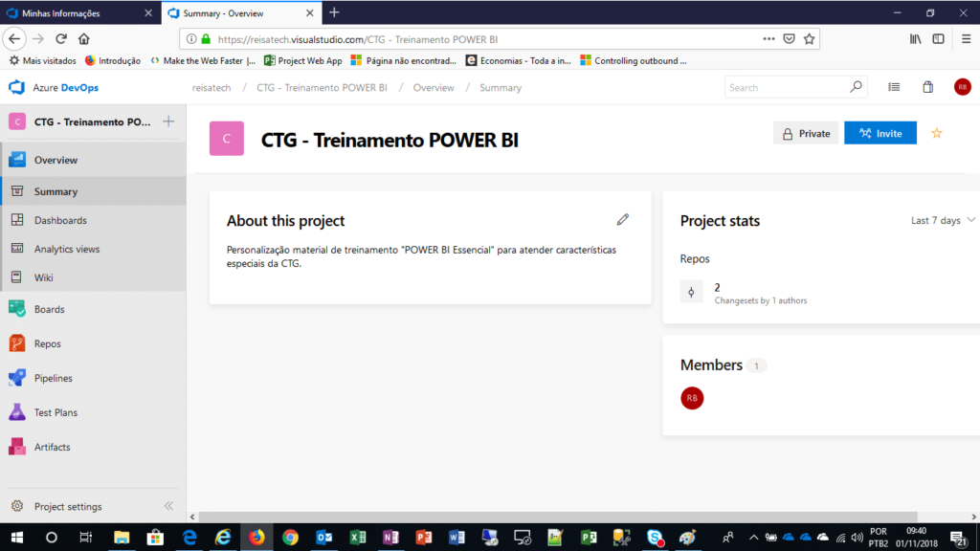The height and width of the screenshot is (551, 980).
Task: Open the plus menu beside project name
Action: (168, 121)
